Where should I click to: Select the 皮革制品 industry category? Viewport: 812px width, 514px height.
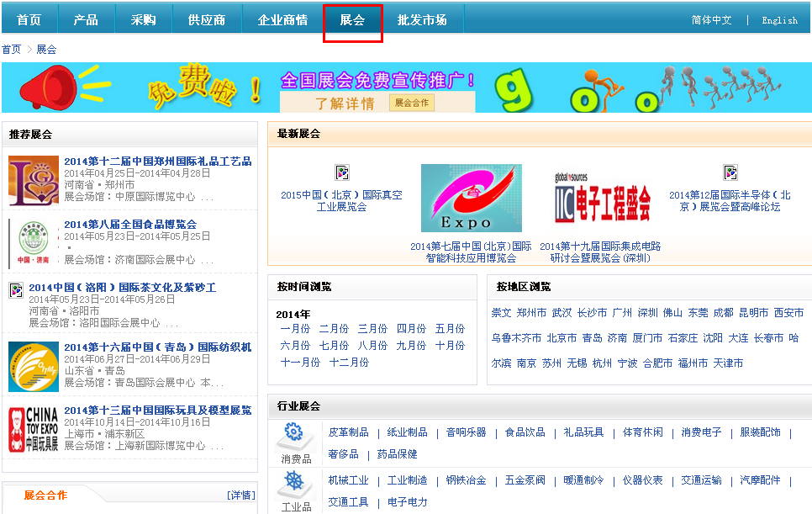click(348, 432)
